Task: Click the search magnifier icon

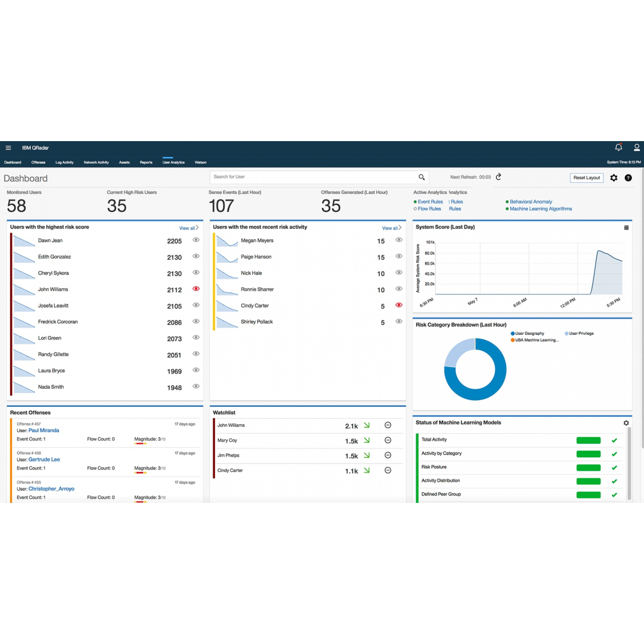Action: 422,177
